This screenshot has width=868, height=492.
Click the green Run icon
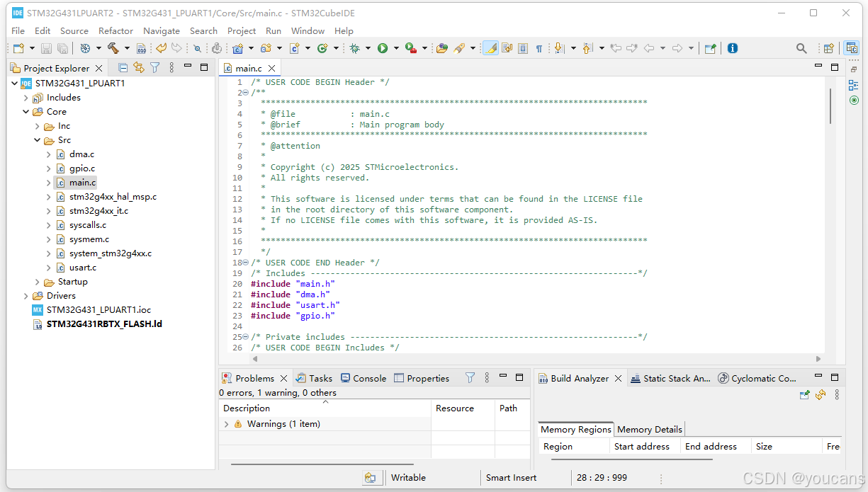[383, 48]
